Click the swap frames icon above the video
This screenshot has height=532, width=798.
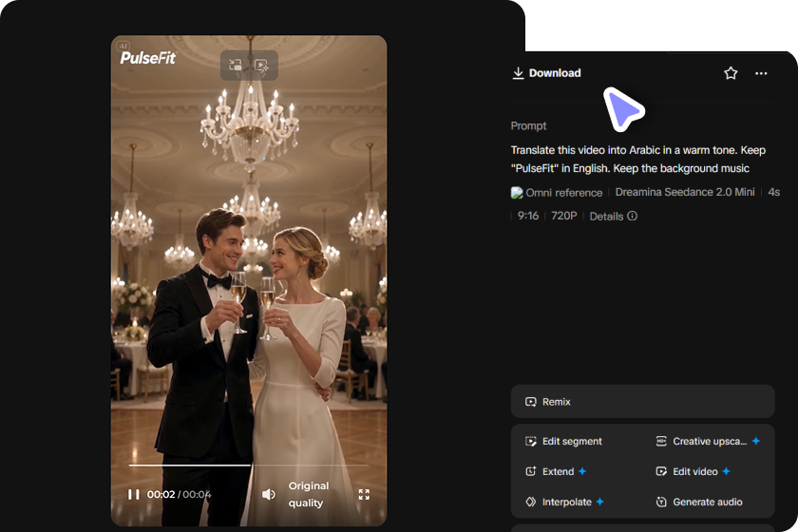pyautogui.click(x=236, y=65)
